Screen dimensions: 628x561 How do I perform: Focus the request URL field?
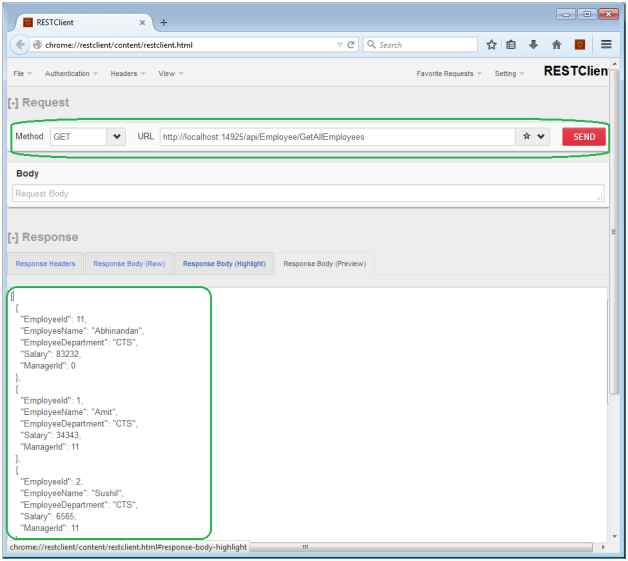click(x=337, y=137)
